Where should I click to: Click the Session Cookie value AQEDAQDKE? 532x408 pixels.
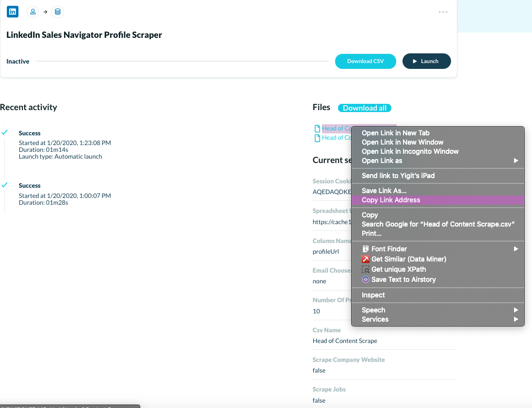click(x=332, y=192)
